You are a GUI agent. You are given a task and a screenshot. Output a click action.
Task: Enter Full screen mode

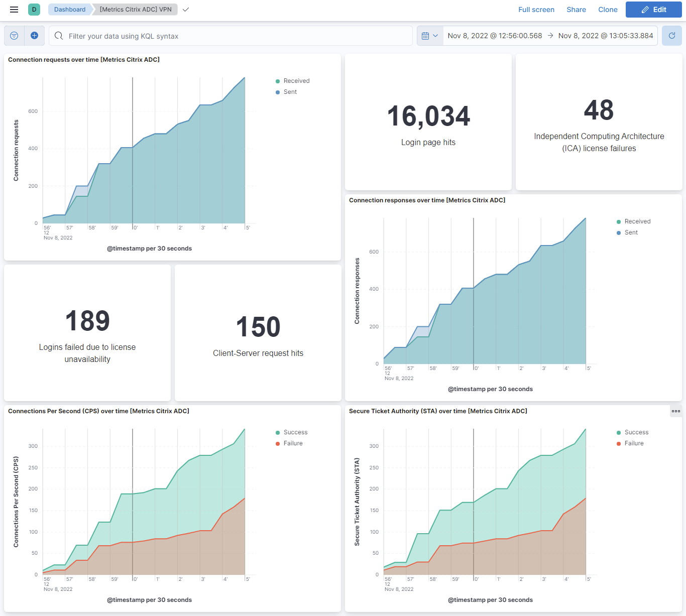pos(536,9)
